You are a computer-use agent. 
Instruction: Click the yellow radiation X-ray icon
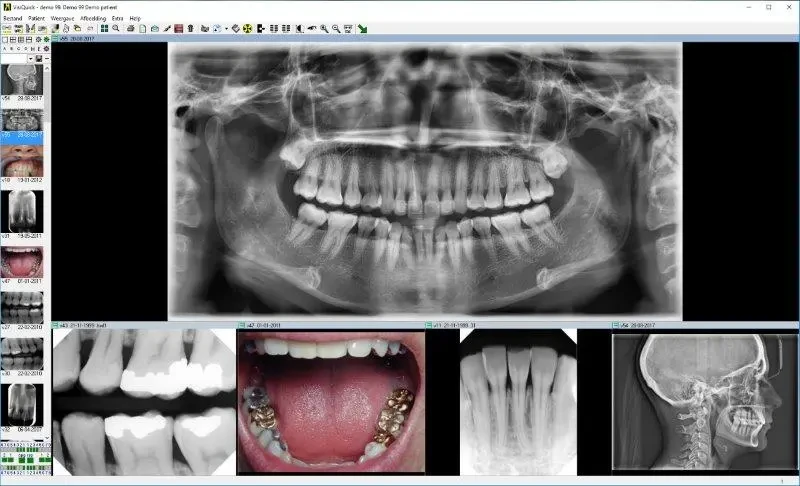[246, 28]
